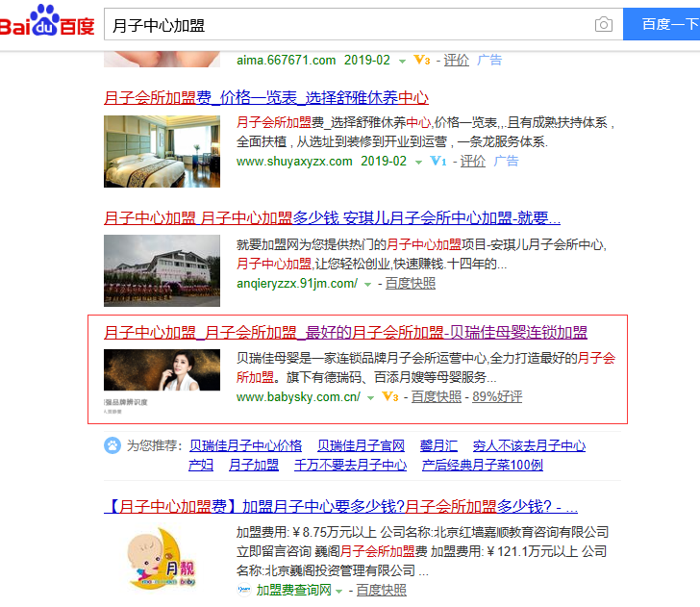The width and height of the screenshot is (700, 607).
Task: Expand arrow next to 加盟费查询网
Action: (338, 592)
